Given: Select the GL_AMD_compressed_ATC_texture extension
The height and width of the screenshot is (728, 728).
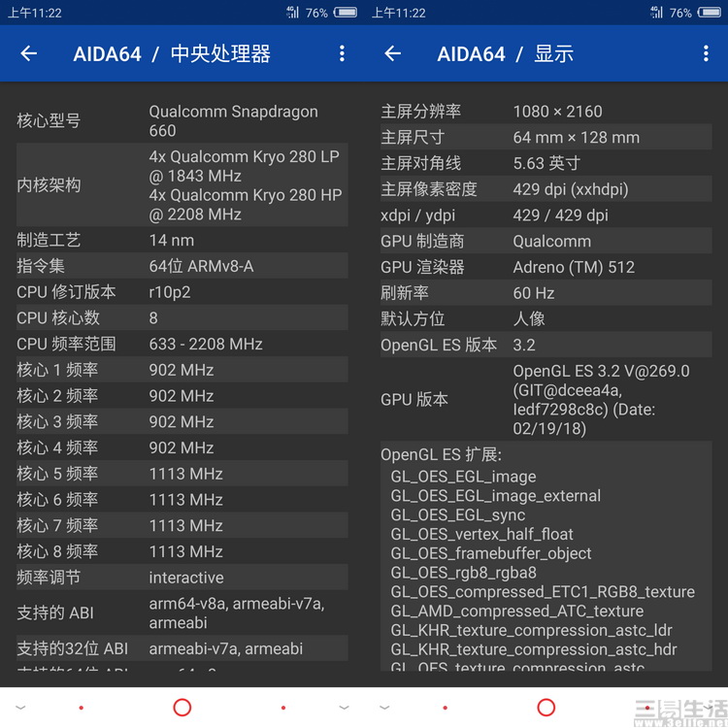Looking at the screenshot, I should tap(517, 611).
